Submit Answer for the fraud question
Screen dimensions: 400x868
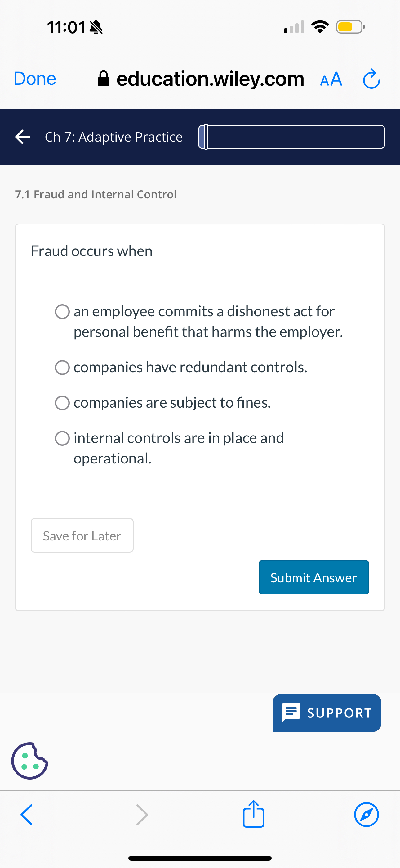(313, 577)
